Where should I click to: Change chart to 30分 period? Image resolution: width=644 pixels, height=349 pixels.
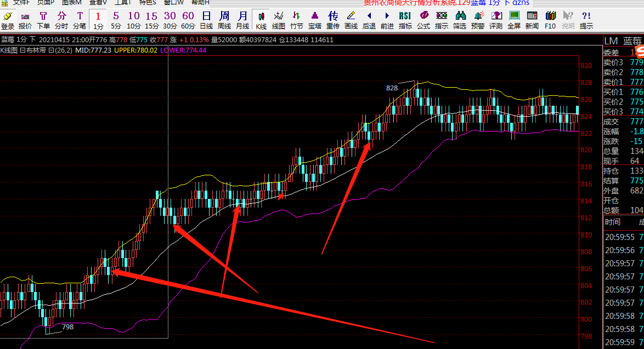tap(170, 20)
